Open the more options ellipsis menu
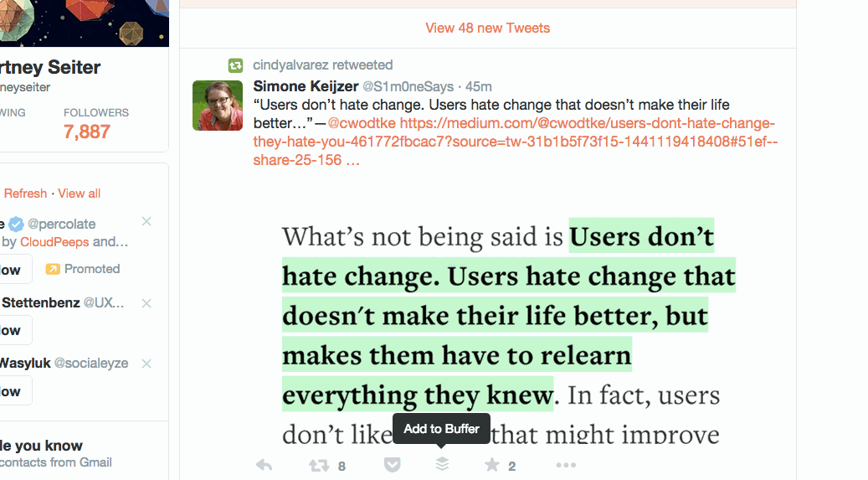 pyautogui.click(x=566, y=465)
